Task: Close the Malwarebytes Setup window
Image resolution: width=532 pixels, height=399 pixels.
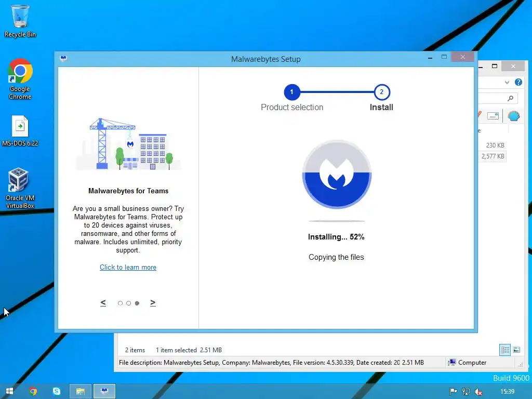Action: (463, 57)
